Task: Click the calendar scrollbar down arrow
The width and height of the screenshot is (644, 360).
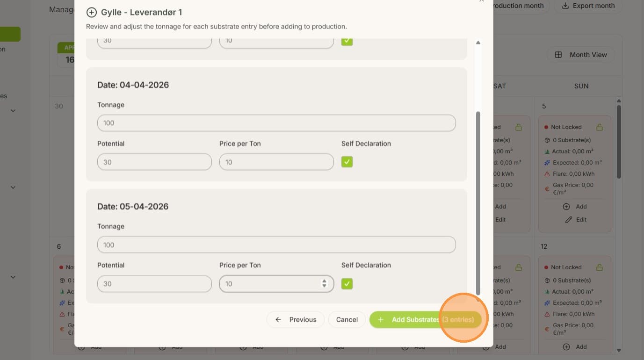Action: pyautogui.click(x=619, y=350)
